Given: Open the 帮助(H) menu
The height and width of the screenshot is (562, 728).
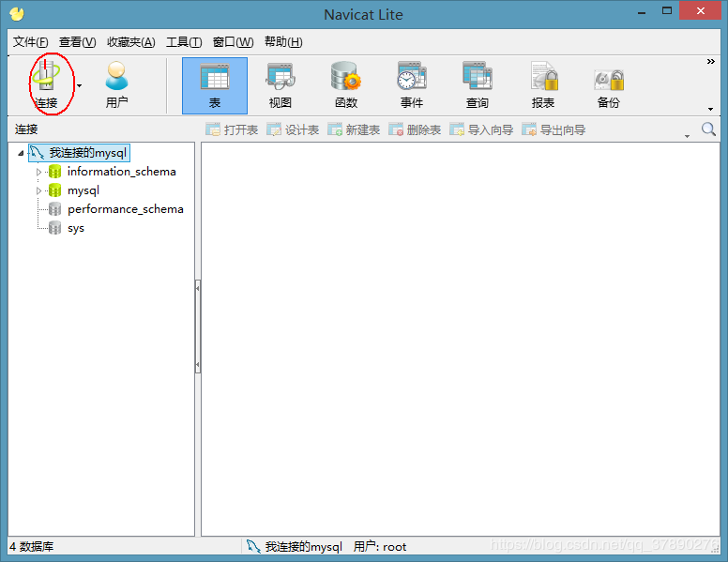Looking at the screenshot, I should 283,42.
